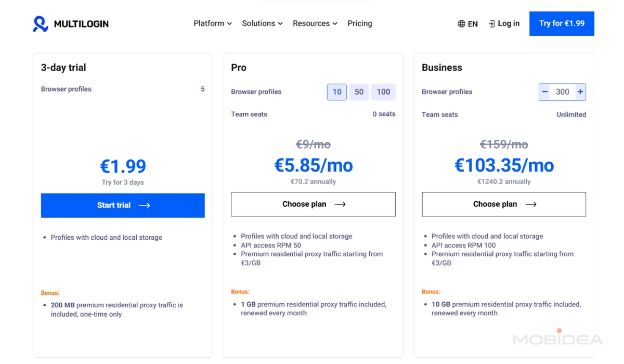The height and width of the screenshot is (364, 624).
Task: Select Pricing in the navigation bar
Action: click(x=359, y=23)
